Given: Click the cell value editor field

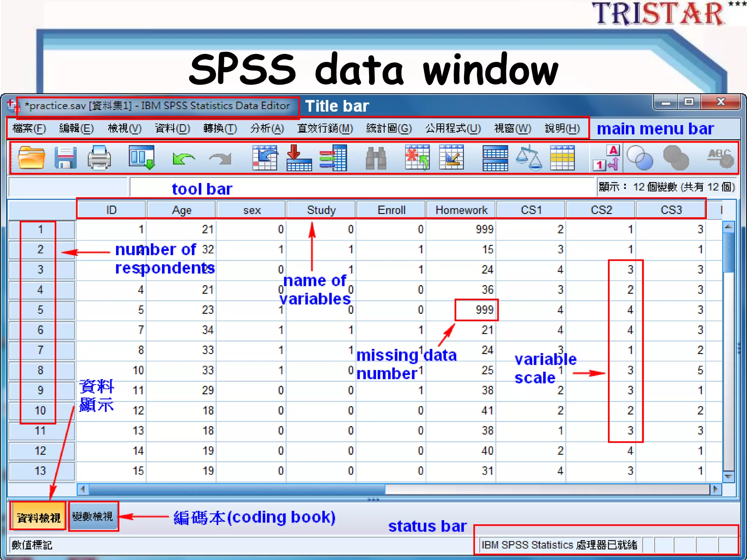Looking at the screenshot, I should pyautogui.click(x=362, y=187).
